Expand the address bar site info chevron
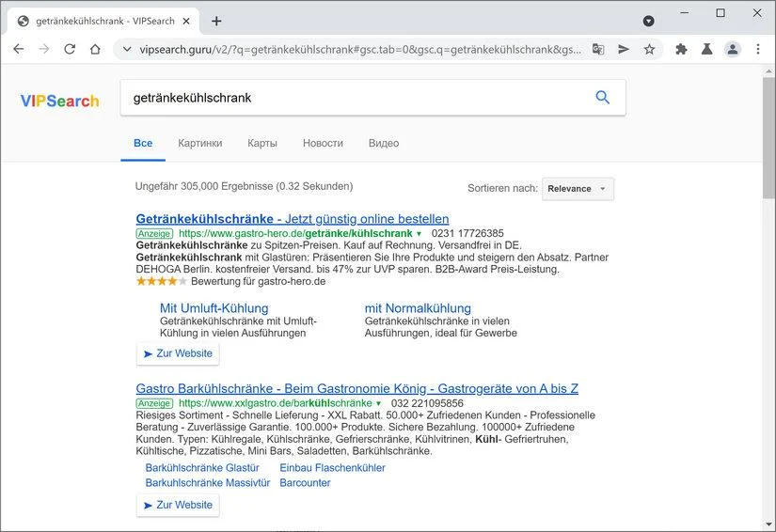The width and height of the screenshot is (776, 532). pos(127,50)
